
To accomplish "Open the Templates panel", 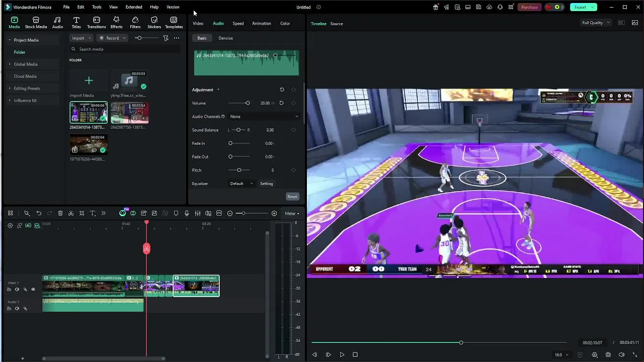I will [x=174, y=23].
